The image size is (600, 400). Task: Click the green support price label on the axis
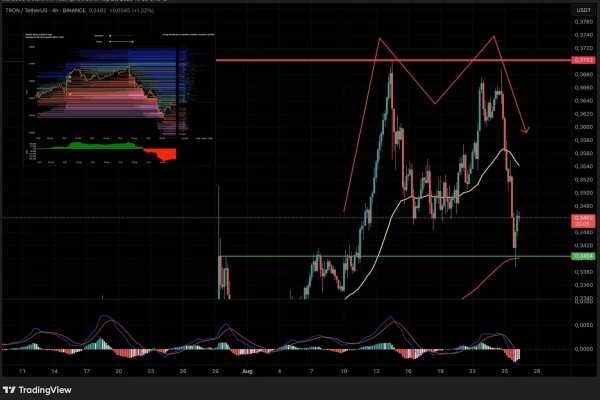pyautogui.click(x=583, y=256)
